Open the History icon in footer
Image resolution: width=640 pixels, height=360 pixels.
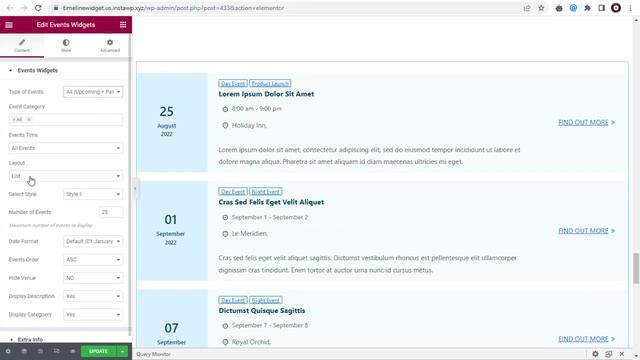point(40,351)
